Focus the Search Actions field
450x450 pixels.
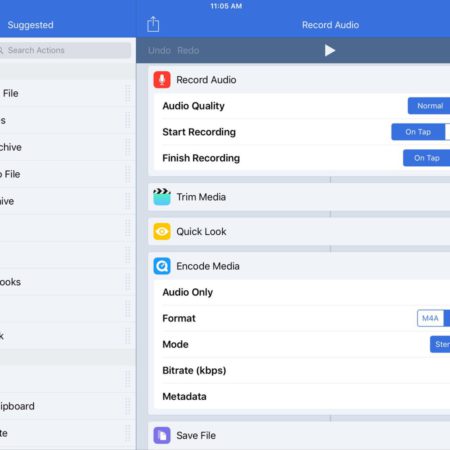point(64,50)
